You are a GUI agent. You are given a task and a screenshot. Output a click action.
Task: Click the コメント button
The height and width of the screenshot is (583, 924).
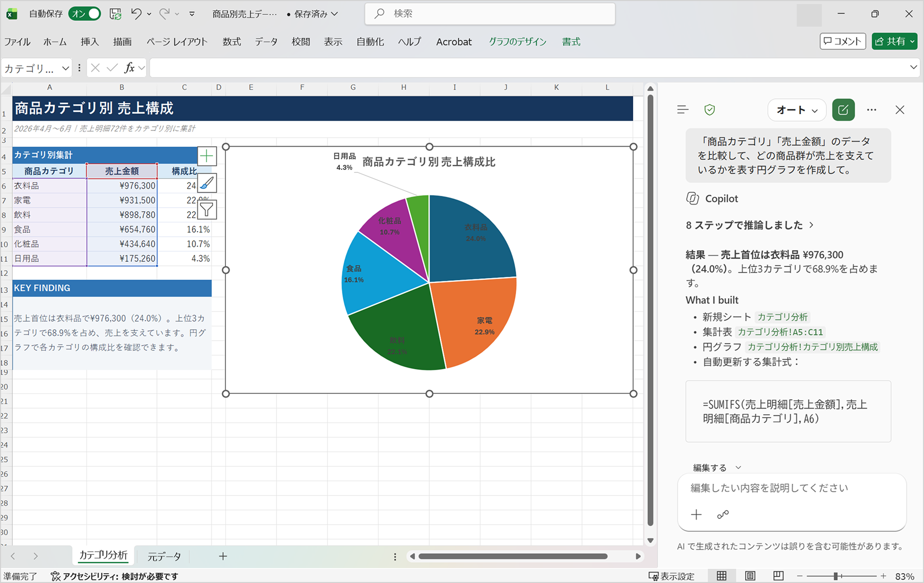pos(843,41)
